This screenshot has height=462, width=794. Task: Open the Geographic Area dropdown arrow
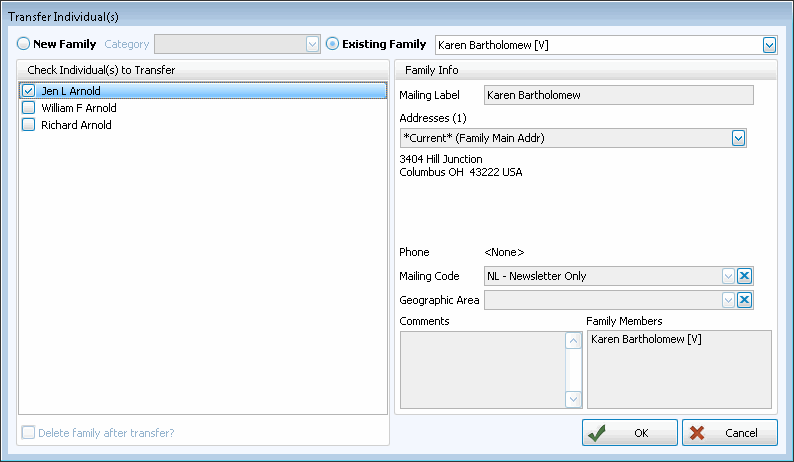click(727, 300)
